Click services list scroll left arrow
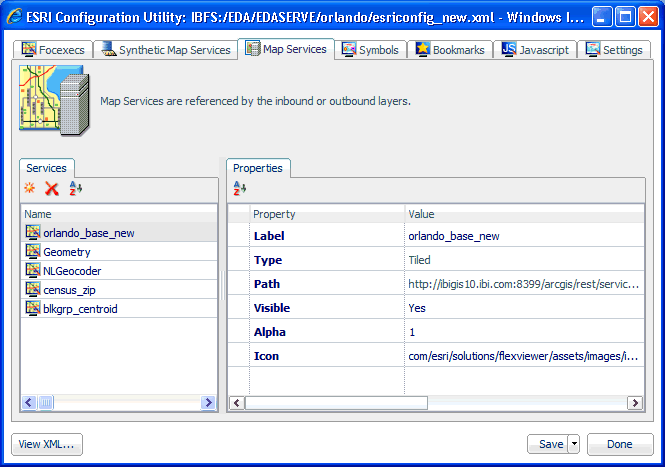The width and height of the screenshot is (665, 467). (x=29, y=402)
